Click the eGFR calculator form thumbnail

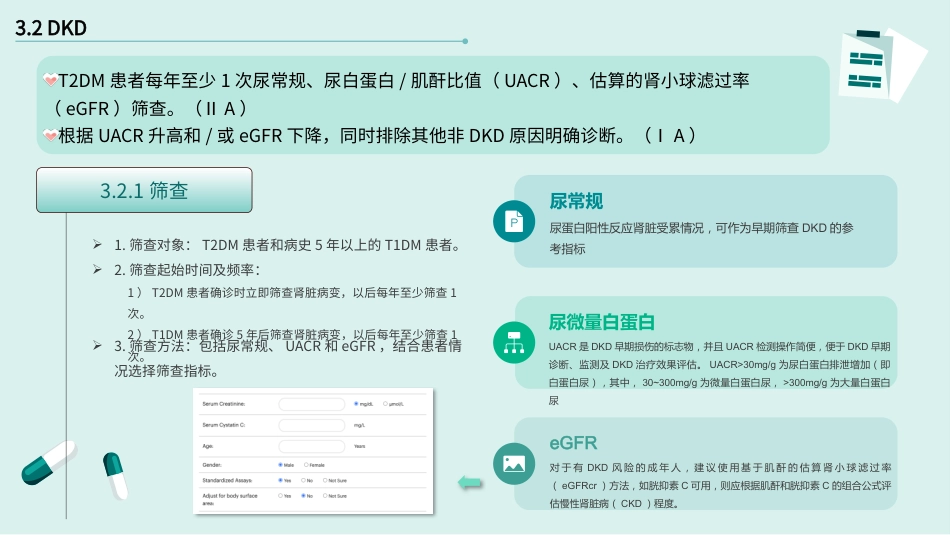(x=313, y=451)
